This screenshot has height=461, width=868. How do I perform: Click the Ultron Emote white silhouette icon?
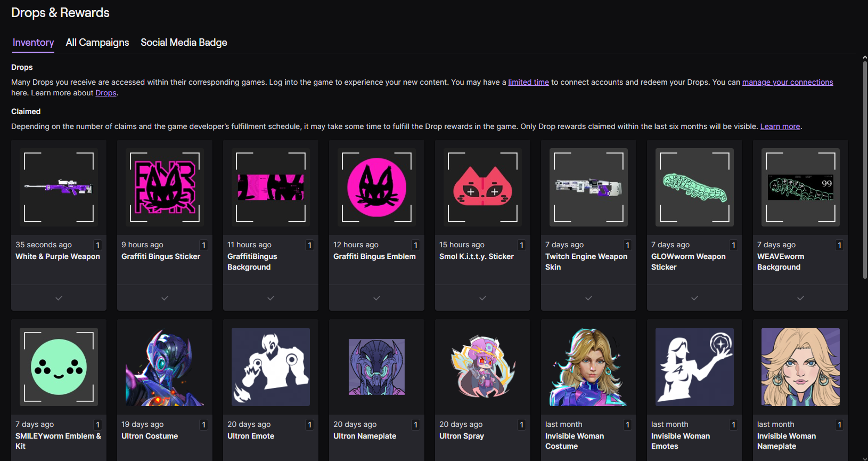tap(271, 367)
